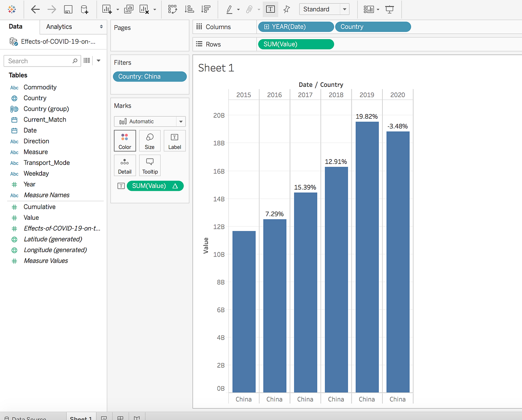Open data pane options dropdown arrow
Viewport: 522px width, 420px height.
pyautogui.click(x=98, y=61)
